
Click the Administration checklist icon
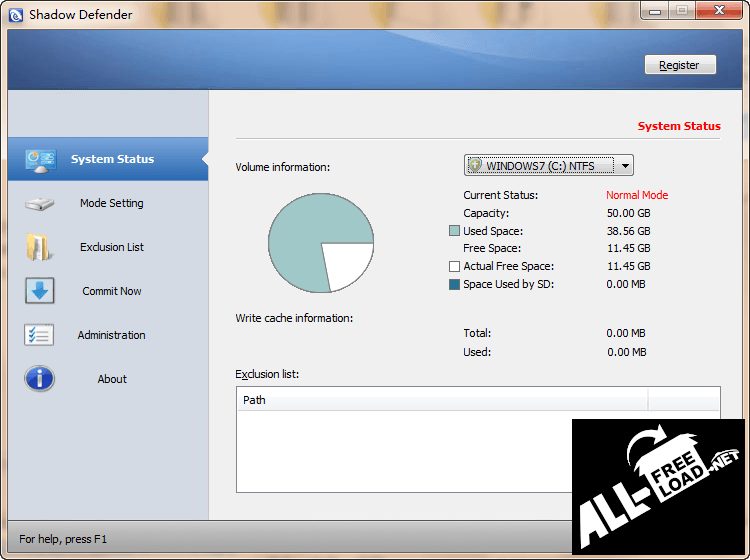40,336
